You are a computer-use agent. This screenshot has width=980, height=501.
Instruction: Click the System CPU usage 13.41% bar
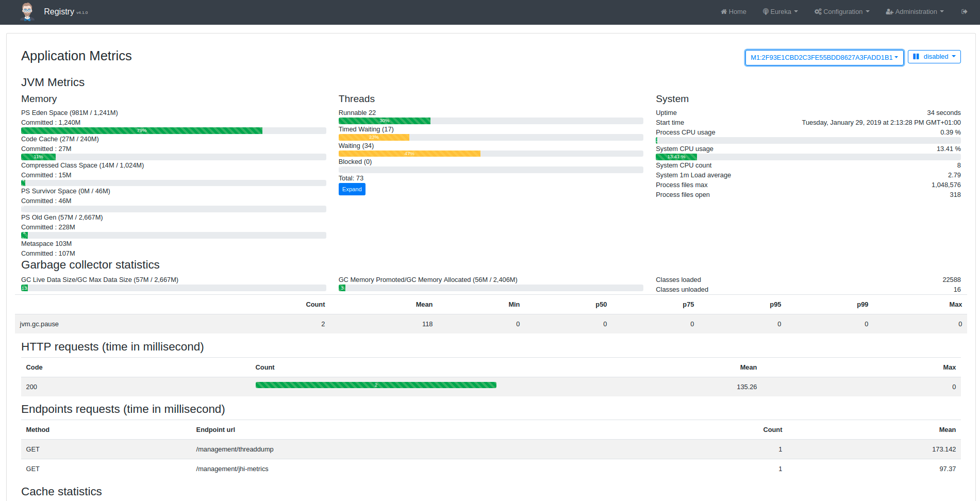676,157
